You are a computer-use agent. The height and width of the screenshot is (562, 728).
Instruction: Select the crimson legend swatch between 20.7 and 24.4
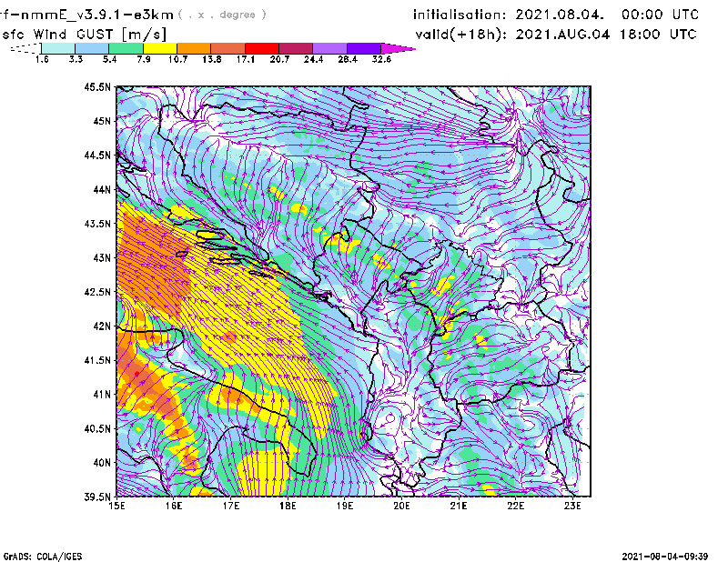coord(296,48)
